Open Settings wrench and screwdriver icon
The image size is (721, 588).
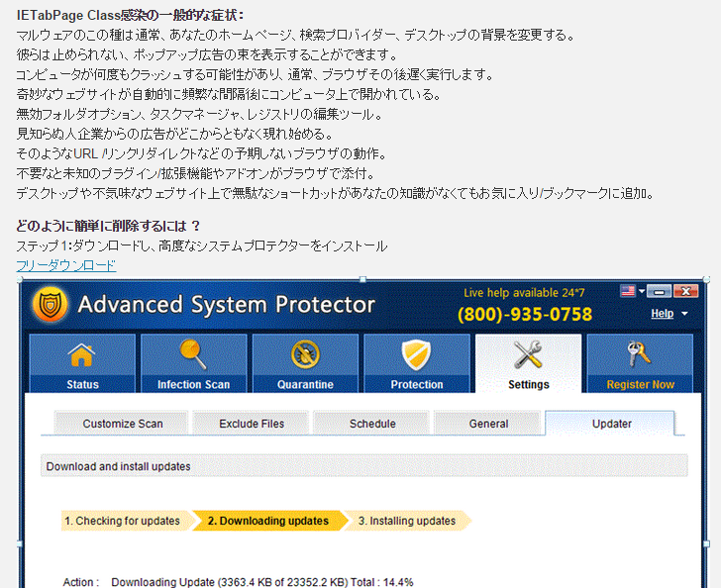point(528,354)
